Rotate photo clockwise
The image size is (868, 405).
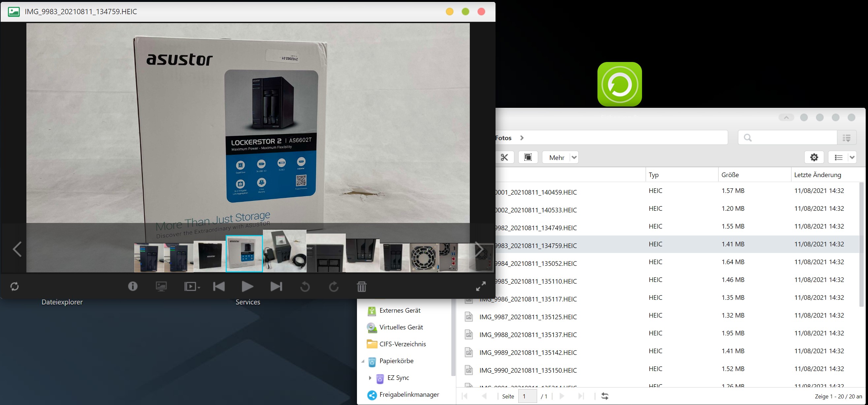(x=334, y=287)
